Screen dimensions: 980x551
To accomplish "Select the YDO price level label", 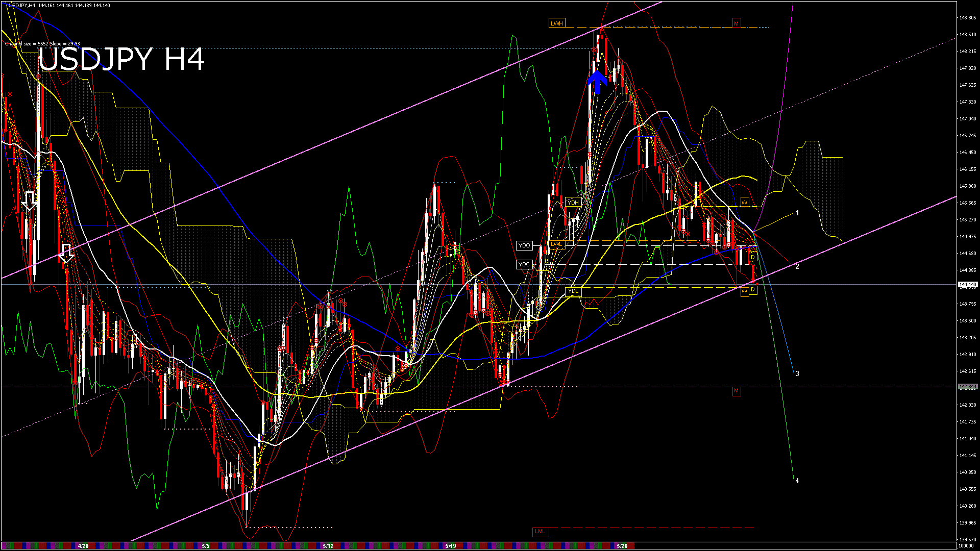I will pyautogui.click(x=524, y=246).
